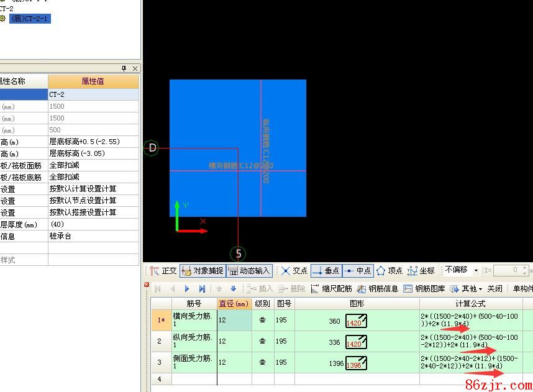Toggle 垂点 perpendicular snap
Screen dimensions: 533x392
pyautogui.click(x=326, y=271)
